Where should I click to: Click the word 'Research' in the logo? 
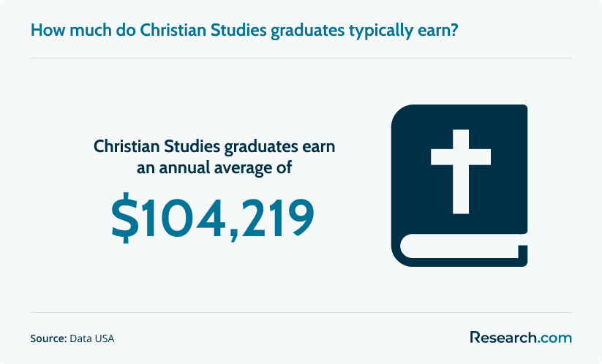pos(503,338)
